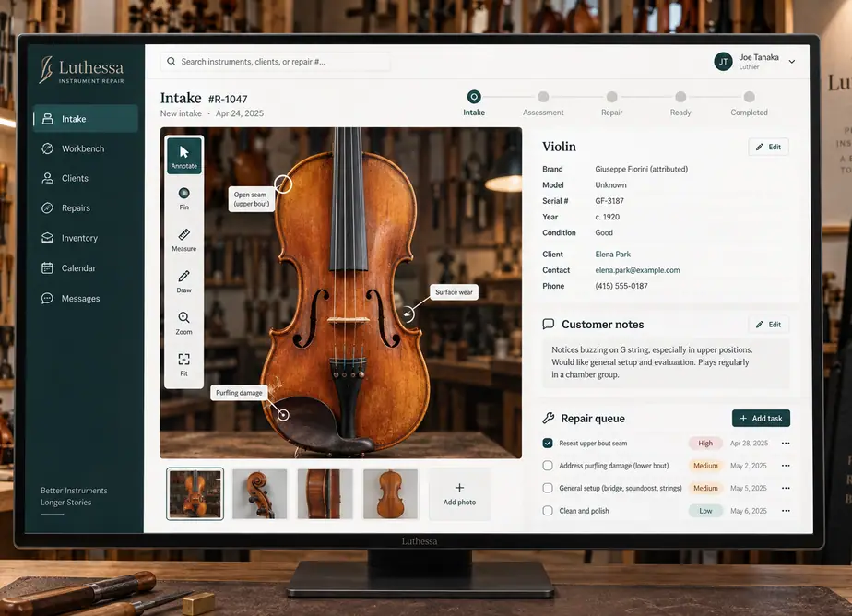Check the Address purfling damage task
This screenshot has width=852, height=616.
(548, 466)
